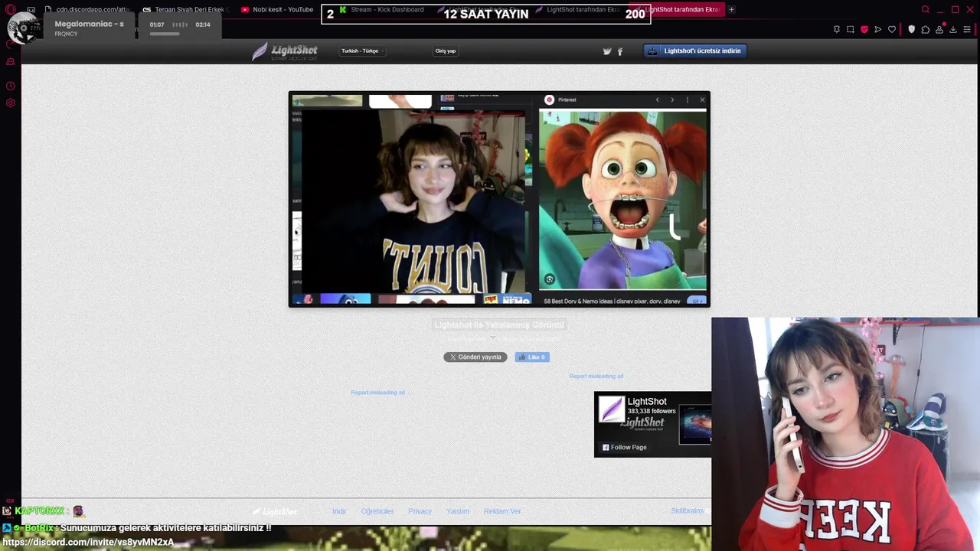Click the Facebook Like 0 button
The image size is (980, 551).
532,357
